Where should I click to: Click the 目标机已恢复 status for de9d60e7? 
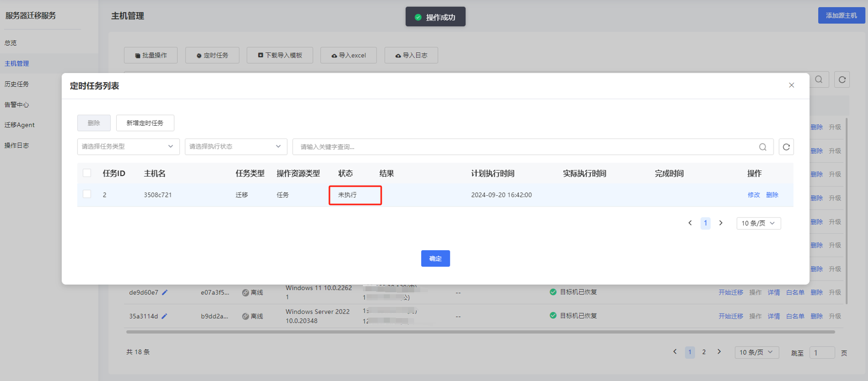(574, 292)
